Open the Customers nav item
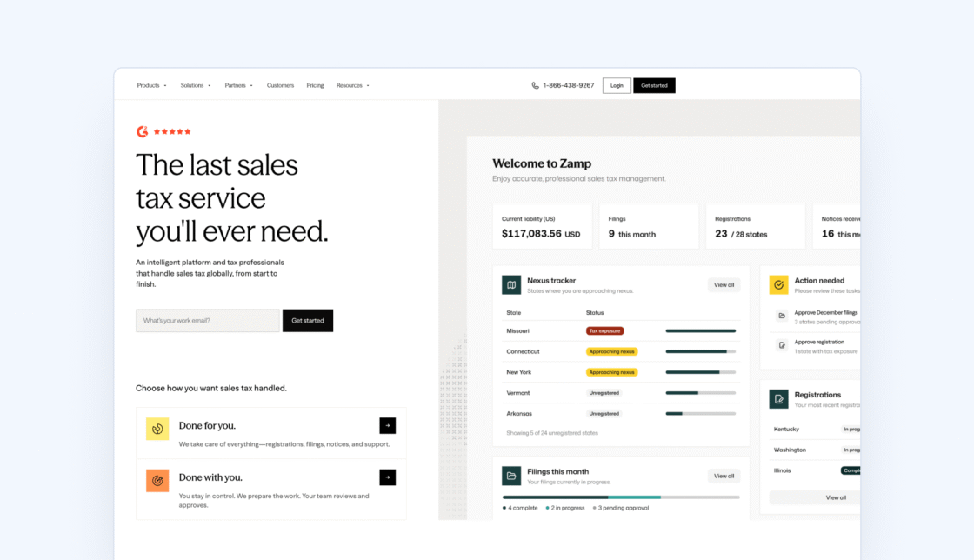 [280, 86]
